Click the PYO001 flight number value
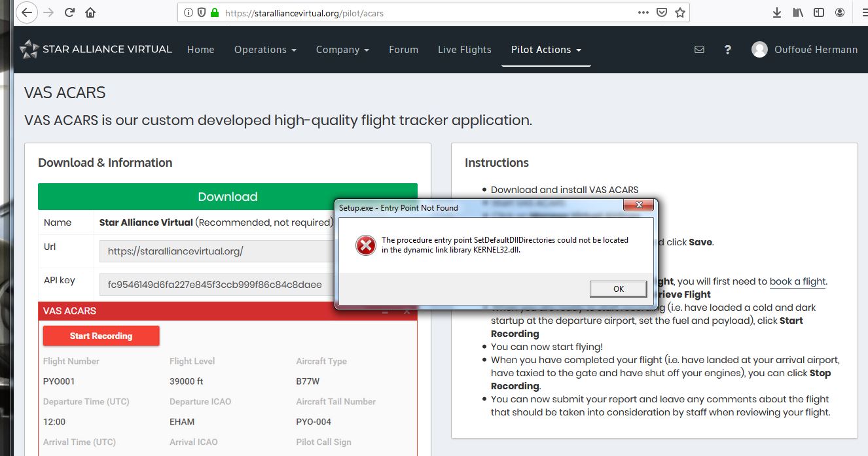 [x=59, y=381]
